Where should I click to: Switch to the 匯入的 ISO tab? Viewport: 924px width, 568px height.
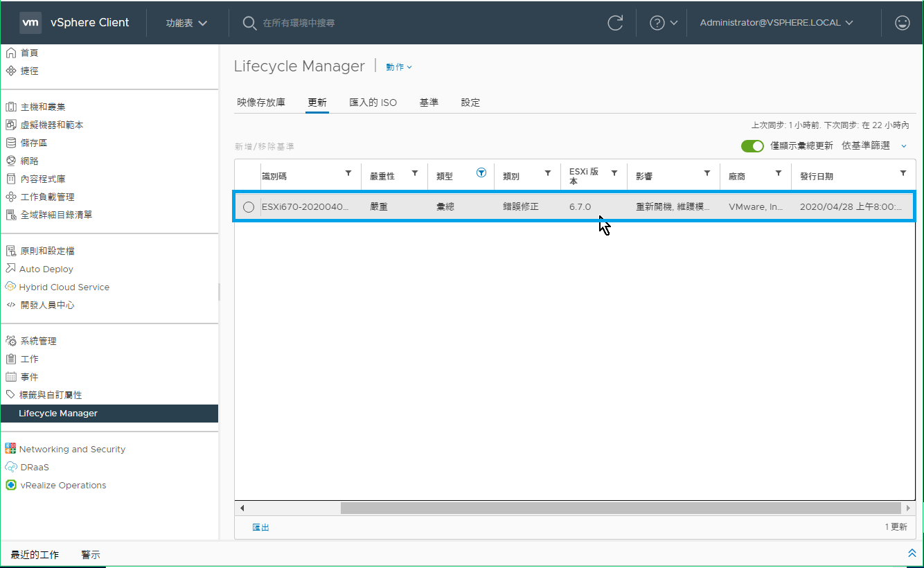point(373,103)
